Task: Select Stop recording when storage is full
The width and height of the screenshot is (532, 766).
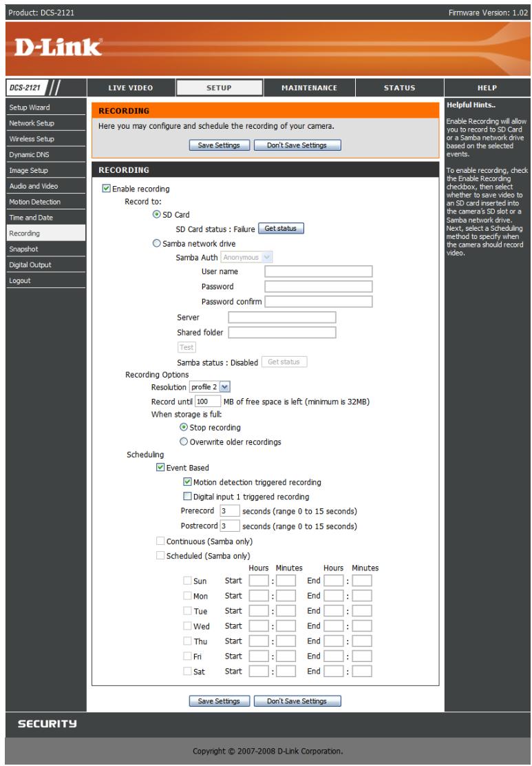Action: click(x=184, y=427)
